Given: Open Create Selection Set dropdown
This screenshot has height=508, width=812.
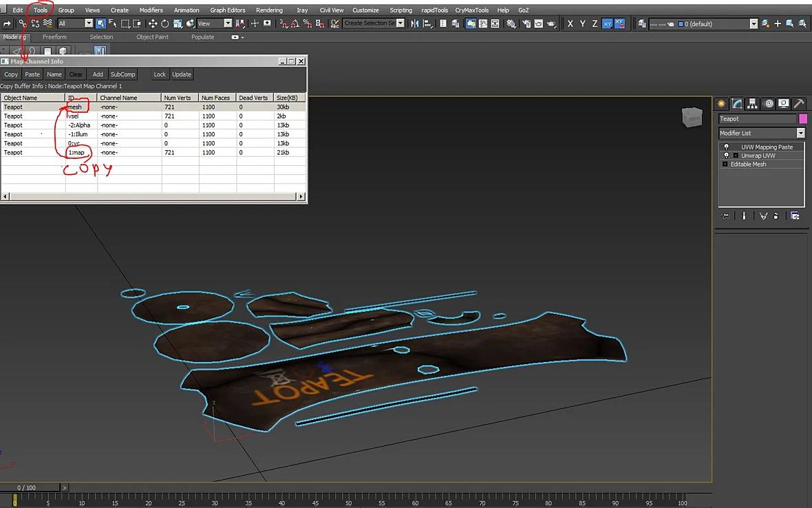Looking at the screenshot, I should pyautogui.click(x=400, y=23).
